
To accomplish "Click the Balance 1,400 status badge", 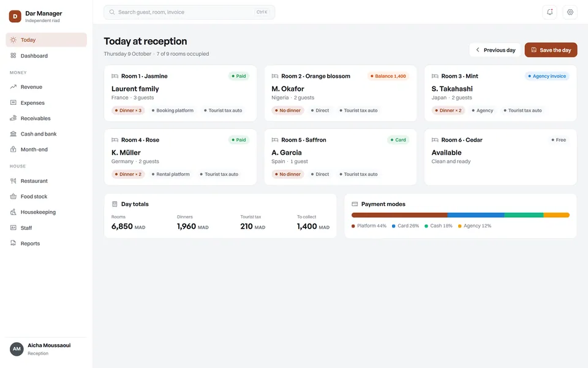I will coord(388,76).
